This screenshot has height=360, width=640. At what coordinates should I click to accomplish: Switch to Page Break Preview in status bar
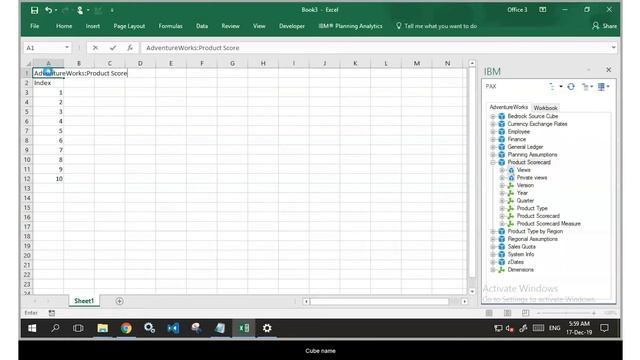[525, 313]
